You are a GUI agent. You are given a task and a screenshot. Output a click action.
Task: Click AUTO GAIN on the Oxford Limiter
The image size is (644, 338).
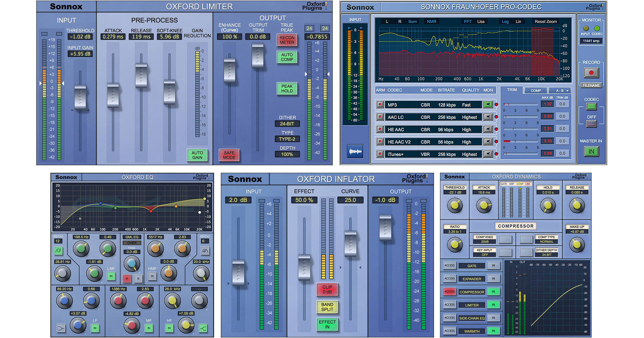pos(197,155)
